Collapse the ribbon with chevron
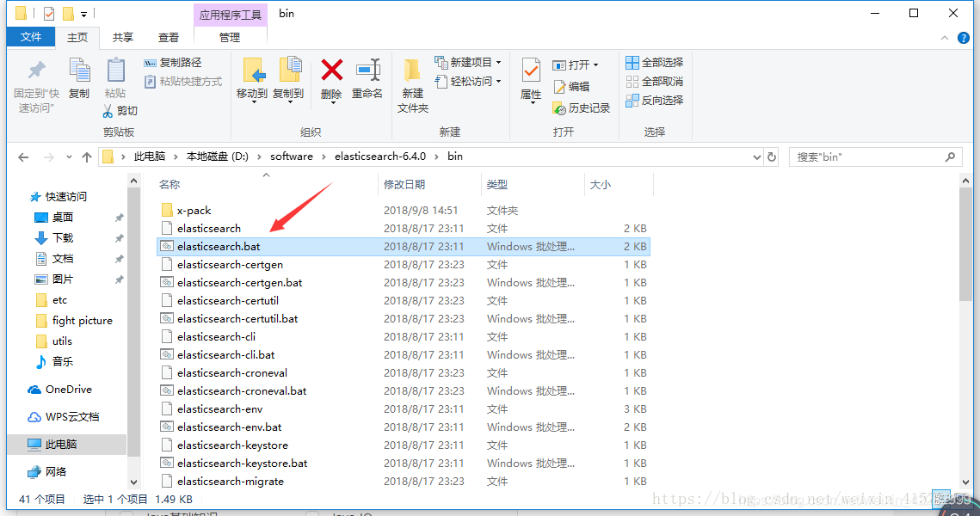This screenshot has height=516, width=980. 945,38
